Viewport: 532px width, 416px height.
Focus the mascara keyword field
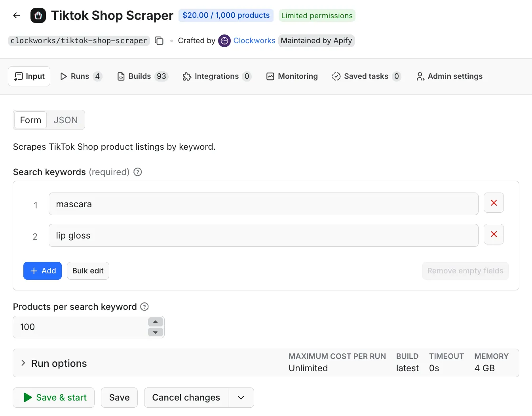pyautogui.click(x=264, y=204)
